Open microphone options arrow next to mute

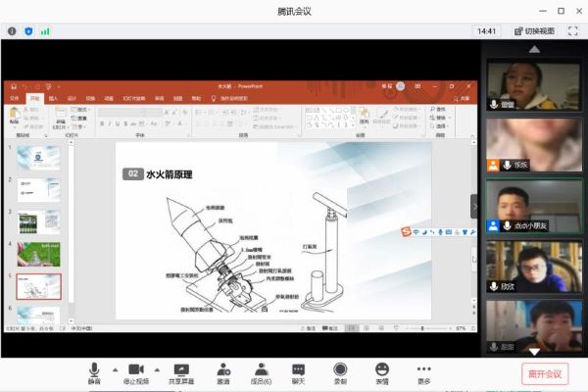pyautogui.click(x=115, y=369)
